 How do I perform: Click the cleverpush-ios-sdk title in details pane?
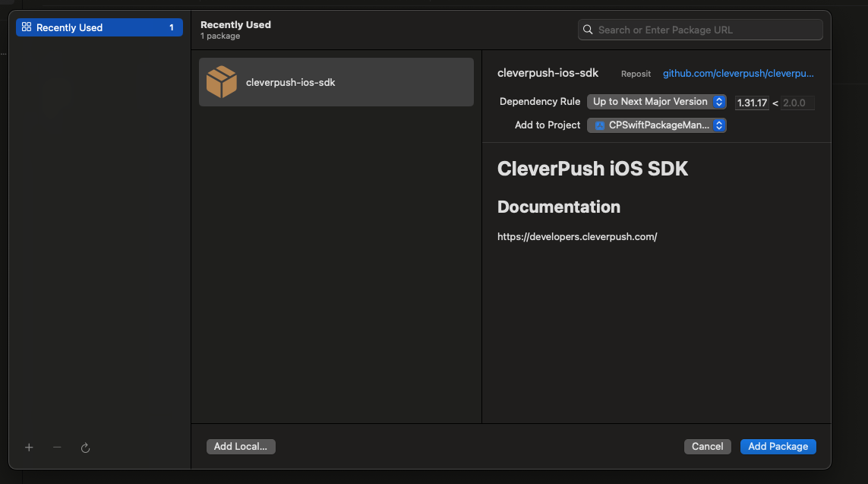pyautogui.click(x=548, y=72)
